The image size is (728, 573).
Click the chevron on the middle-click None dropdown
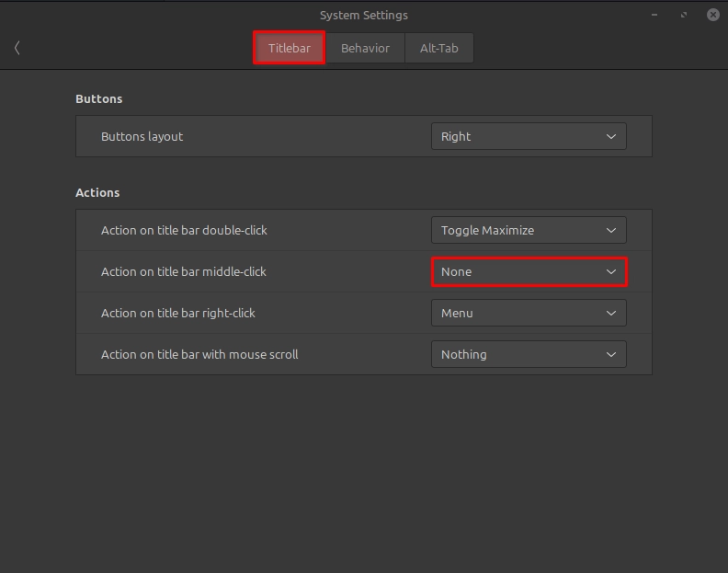pyautogui.click(x=611, y=271)
